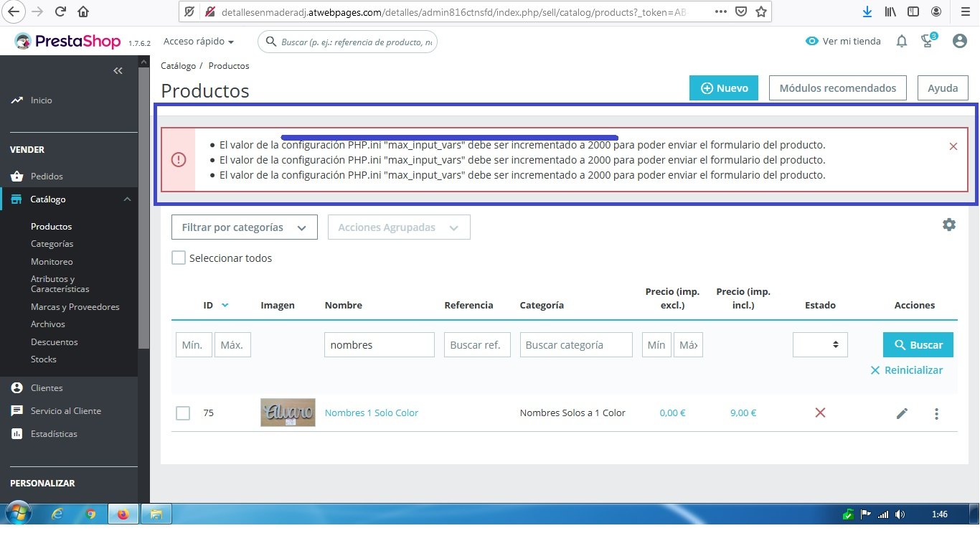
Task: Go to browser home page icon
Action: point(83,11)
